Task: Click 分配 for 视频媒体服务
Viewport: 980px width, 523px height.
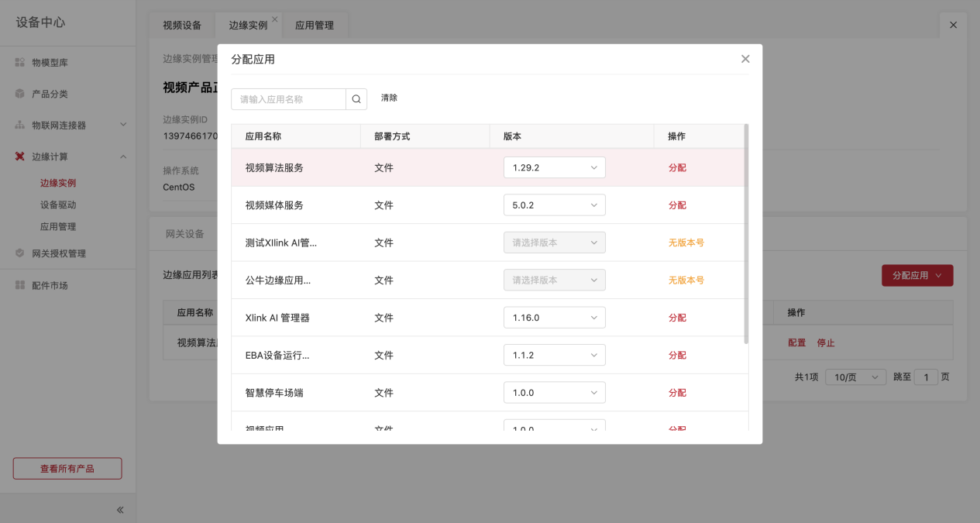Action: (677, 205)
